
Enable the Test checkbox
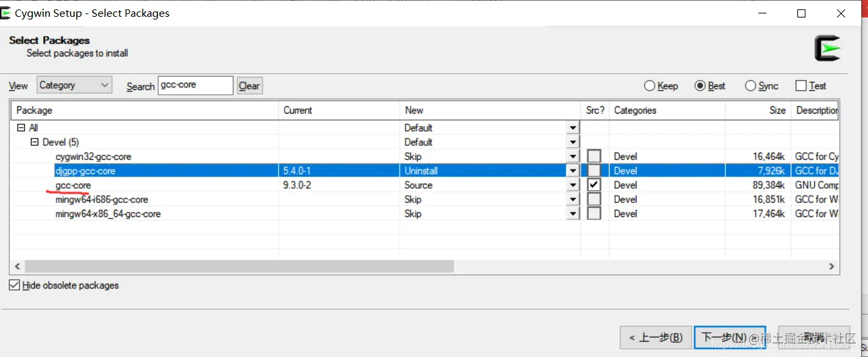point(810,86)
